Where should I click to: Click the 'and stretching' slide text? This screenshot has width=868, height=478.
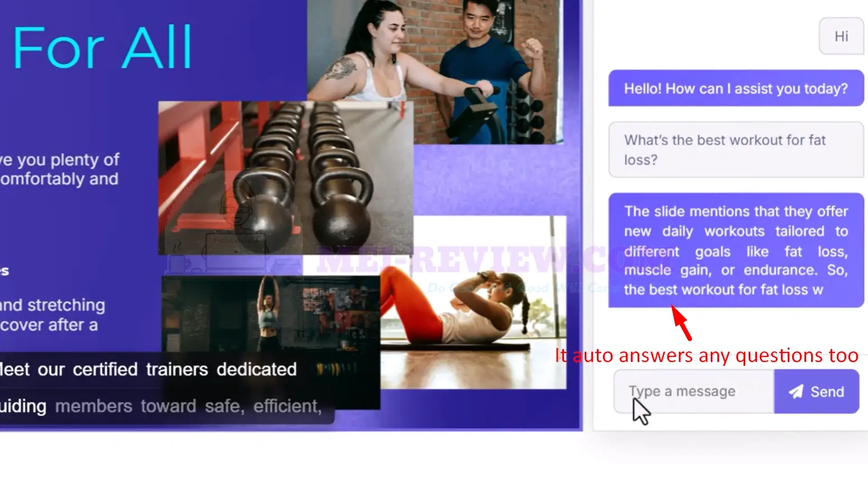(x=52, y=305)
